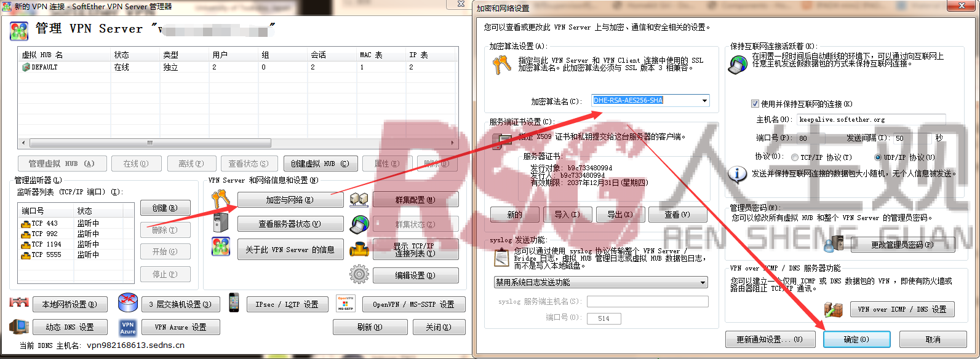Toggle 使用并保持互联网的连接 checkbox
The width and height of the screenshot is (980, 359).
pos(755,104)
